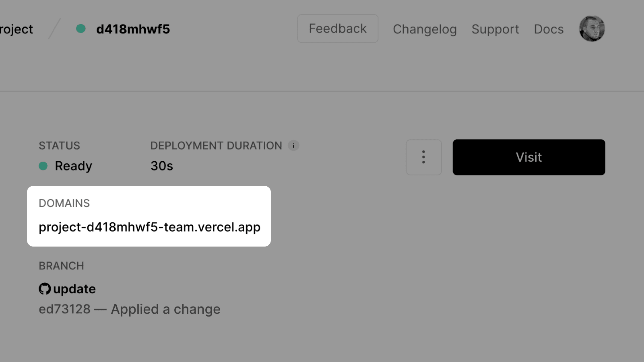644x362 pixels.
Task: Open the user avatar account menu
Action: pos(592,29)
